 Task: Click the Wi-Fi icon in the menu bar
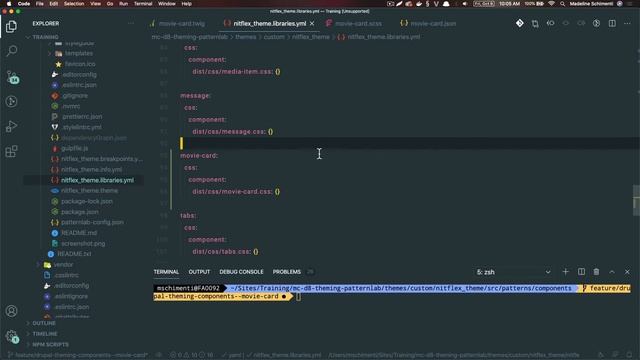(551, 4)
